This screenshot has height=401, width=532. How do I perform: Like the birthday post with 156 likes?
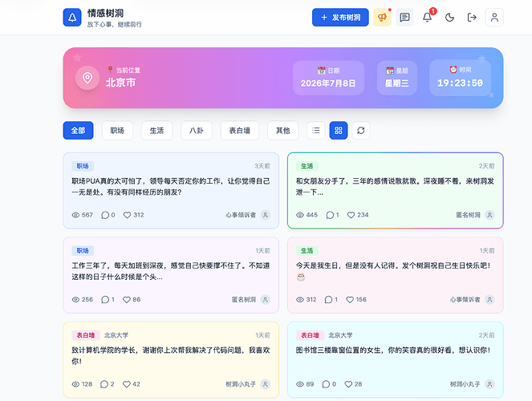[350, 300]
